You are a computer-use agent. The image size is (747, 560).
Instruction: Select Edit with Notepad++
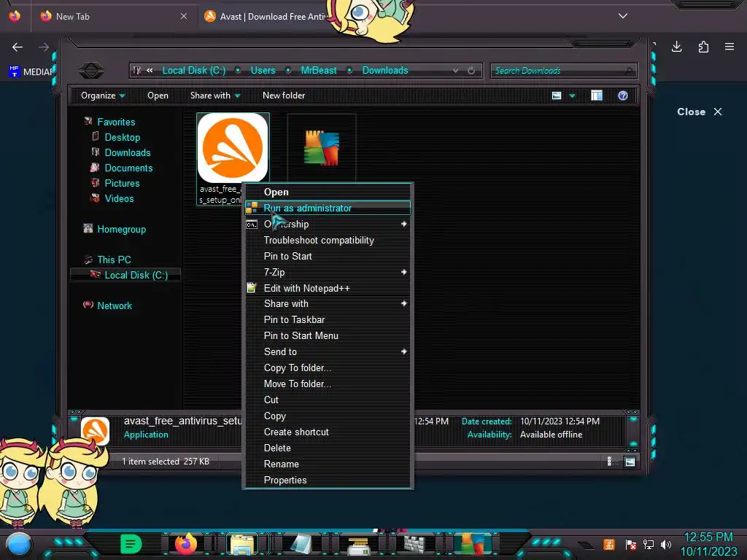[x=328, y=288]
